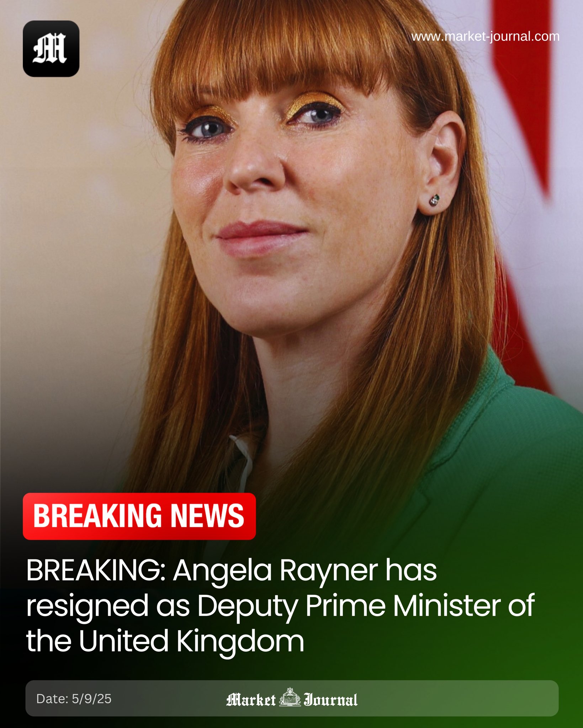This screenshot has height=728, width=583.
Task: Click the word "Market" in footer bar
Action: click(x=251, y=700)
